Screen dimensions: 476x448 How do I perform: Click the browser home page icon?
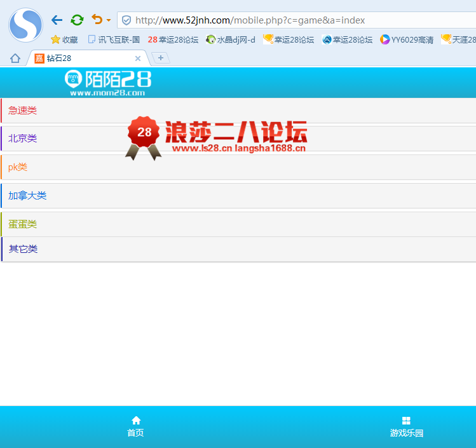pos(15,58)
